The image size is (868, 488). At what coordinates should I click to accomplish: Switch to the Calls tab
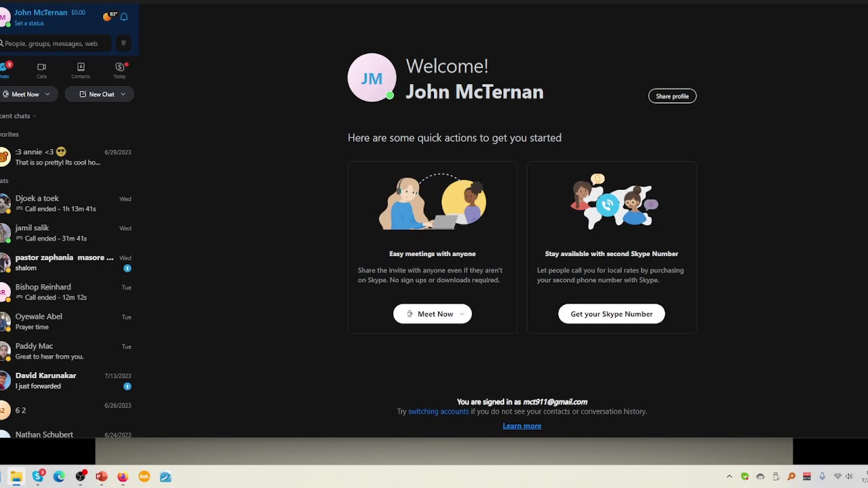click(x=41, y=70)
